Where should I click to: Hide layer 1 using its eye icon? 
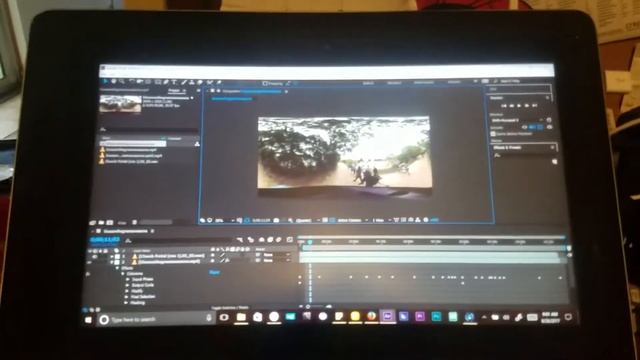coord(95,256)
